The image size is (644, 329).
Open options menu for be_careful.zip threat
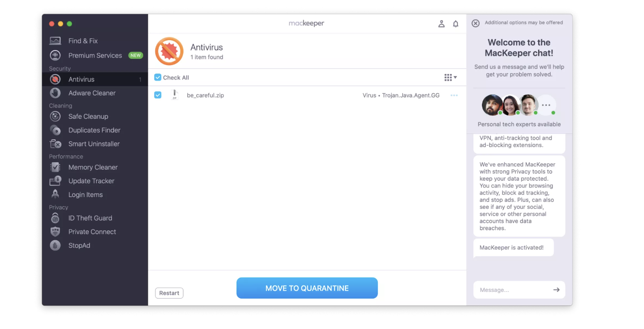(454, 95)
